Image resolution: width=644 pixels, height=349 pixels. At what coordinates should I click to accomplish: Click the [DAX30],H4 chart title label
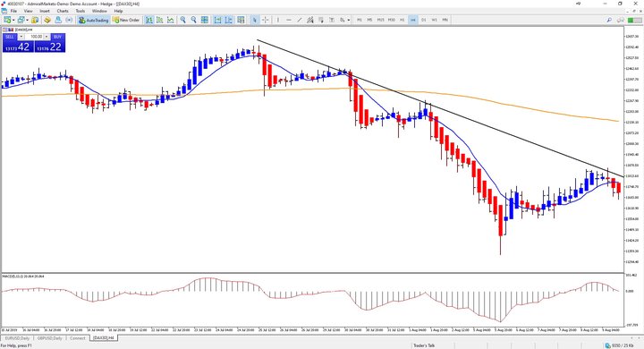tap(23, 30)
